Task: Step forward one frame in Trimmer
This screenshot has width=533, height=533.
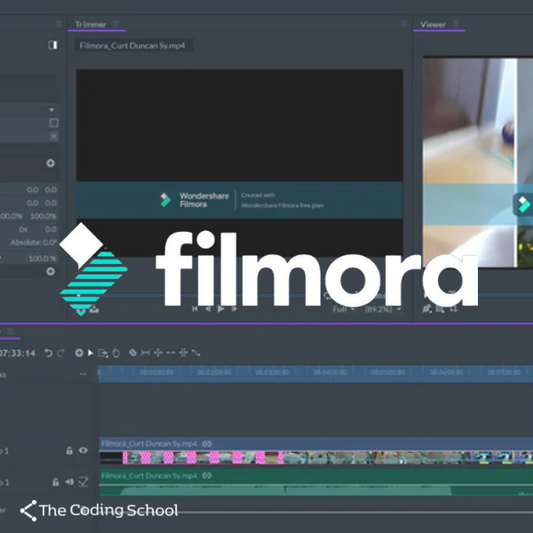Action: [x=234, y=309]
